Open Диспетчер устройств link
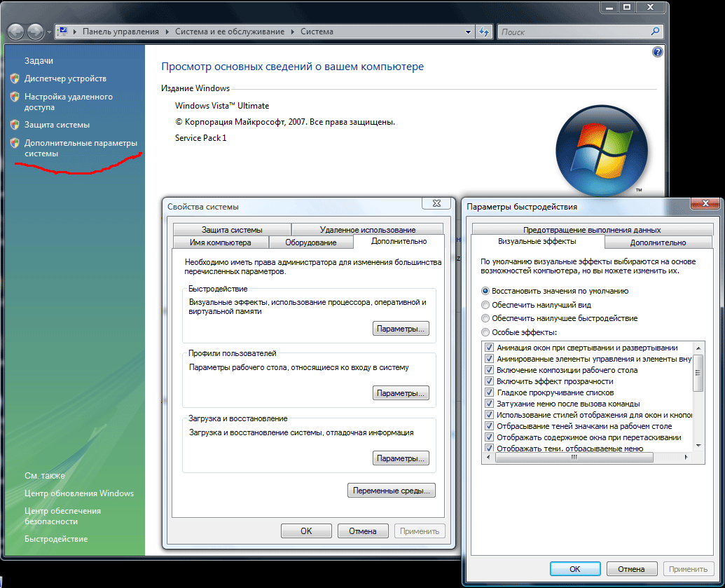Viewport: 725px width, 588px height. click(65, 78)
